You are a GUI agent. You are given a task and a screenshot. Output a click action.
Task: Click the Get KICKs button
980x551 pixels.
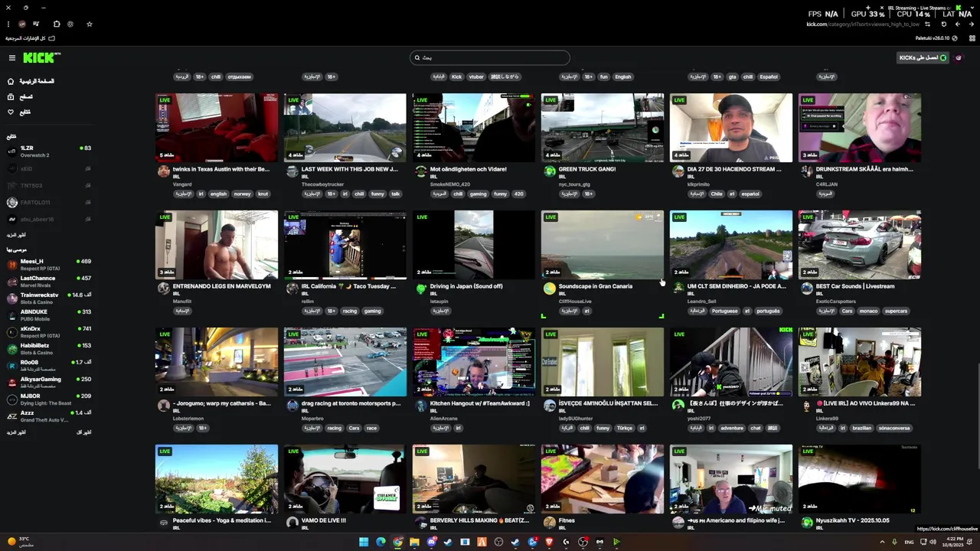[x=923, y=57]
